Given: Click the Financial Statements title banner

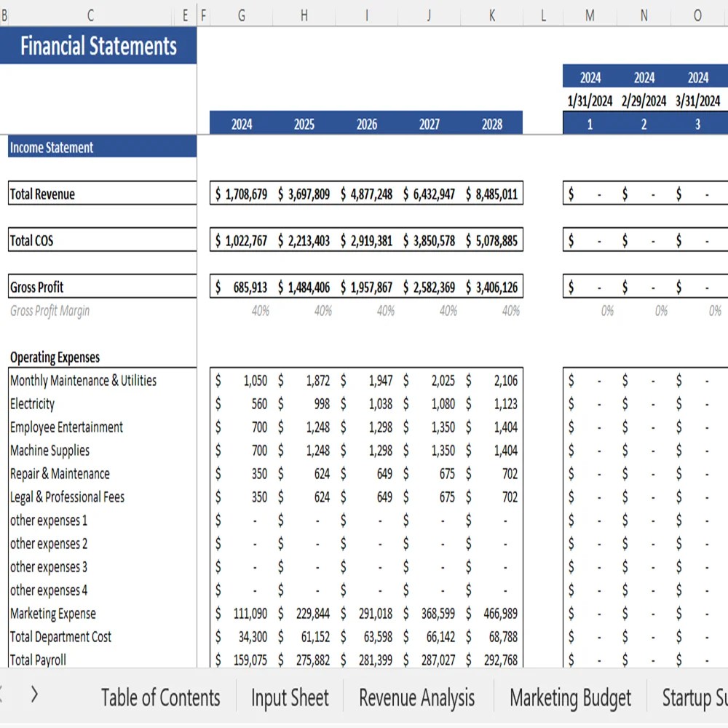Looking at the screenshot, I should pos(100,46).
